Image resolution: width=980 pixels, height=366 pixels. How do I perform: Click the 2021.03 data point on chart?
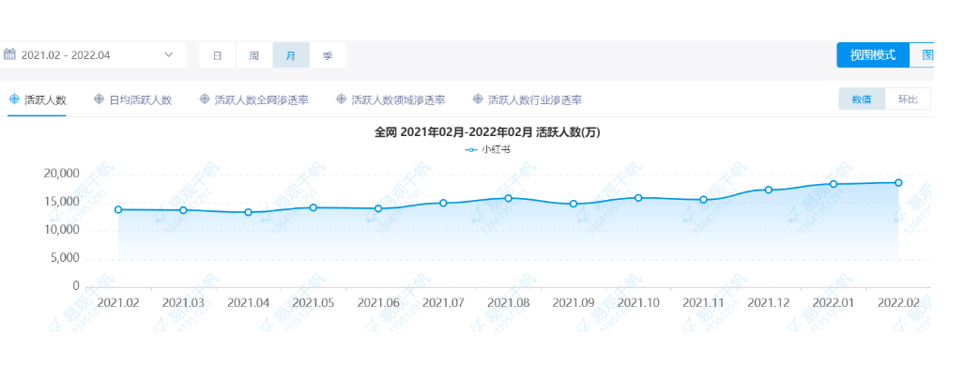pyautogui.click(x=183, y=210)
